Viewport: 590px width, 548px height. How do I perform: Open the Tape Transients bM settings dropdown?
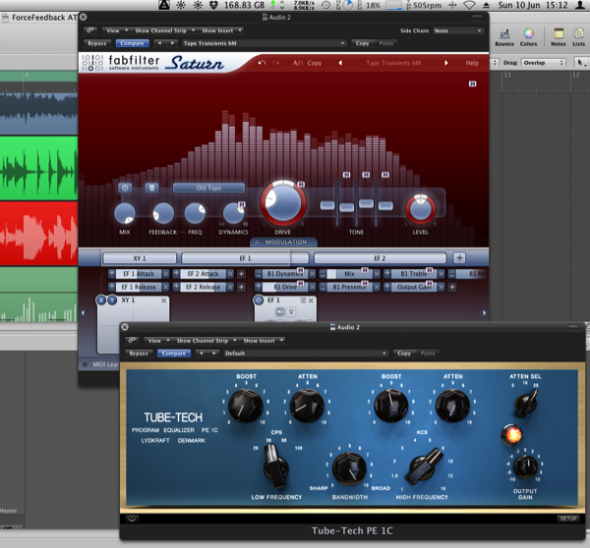[x=264, y=43]
